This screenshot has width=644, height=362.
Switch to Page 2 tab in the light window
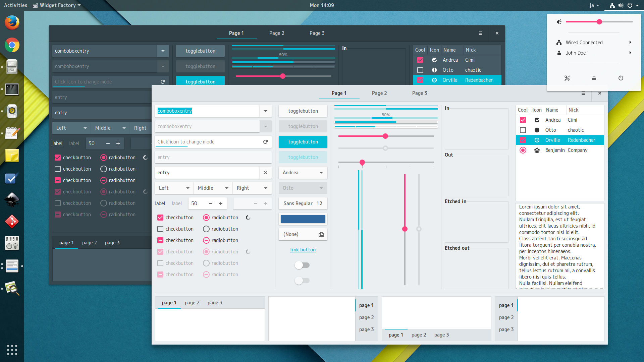379,93
